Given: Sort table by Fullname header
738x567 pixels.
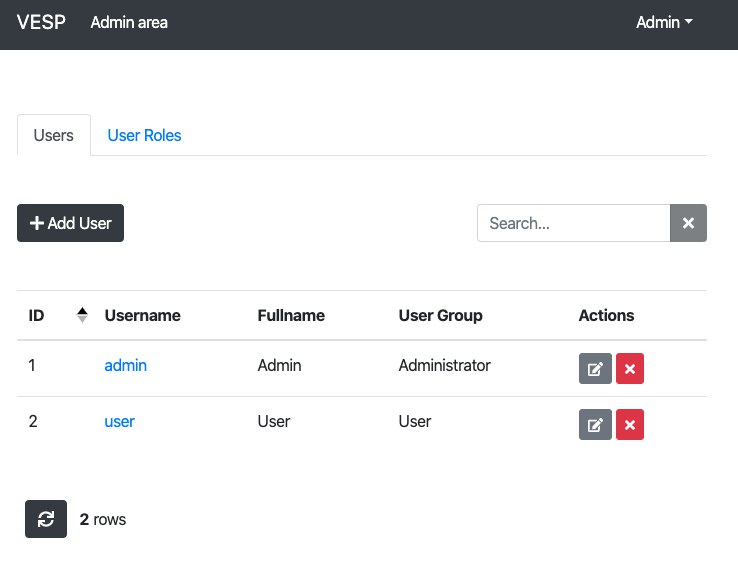Looking at the screenshot, I should pos(291,315).
